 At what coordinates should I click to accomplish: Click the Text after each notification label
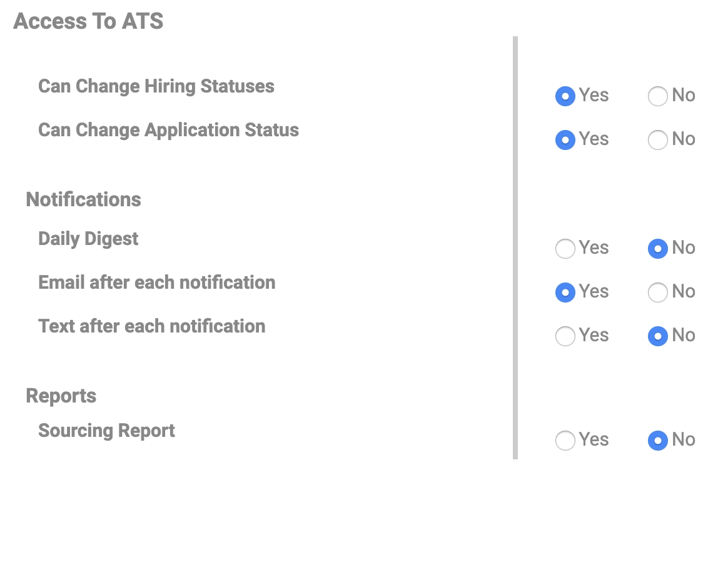pyautogui.click(x=151, y=326)
